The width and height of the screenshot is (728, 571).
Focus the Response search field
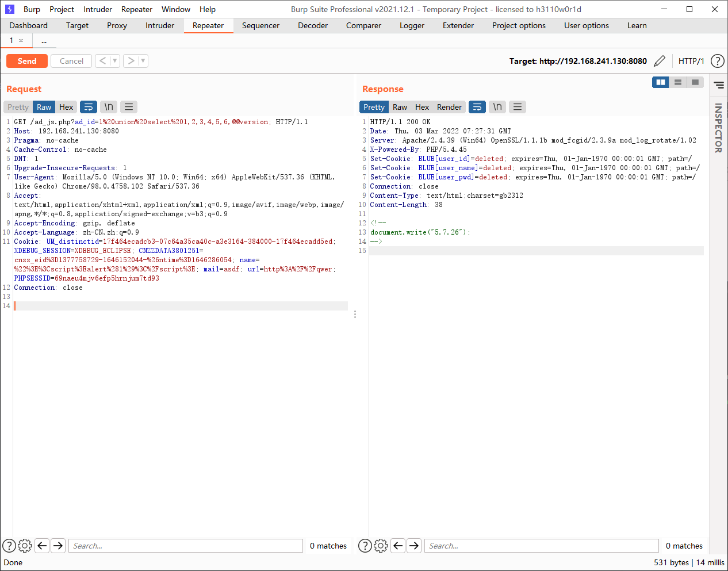[542, 546]
